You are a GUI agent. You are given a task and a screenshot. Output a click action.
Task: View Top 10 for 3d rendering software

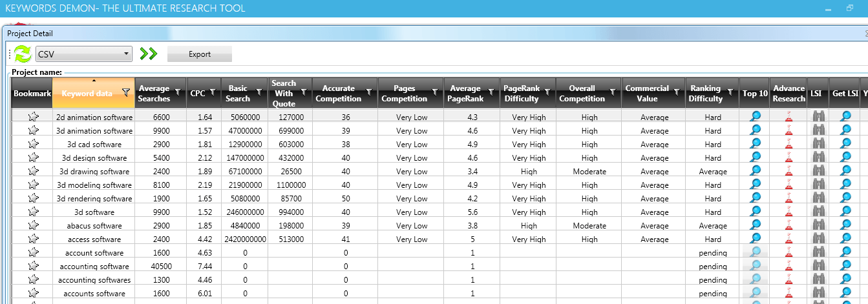pyautogui.click(x=755, y=198)
